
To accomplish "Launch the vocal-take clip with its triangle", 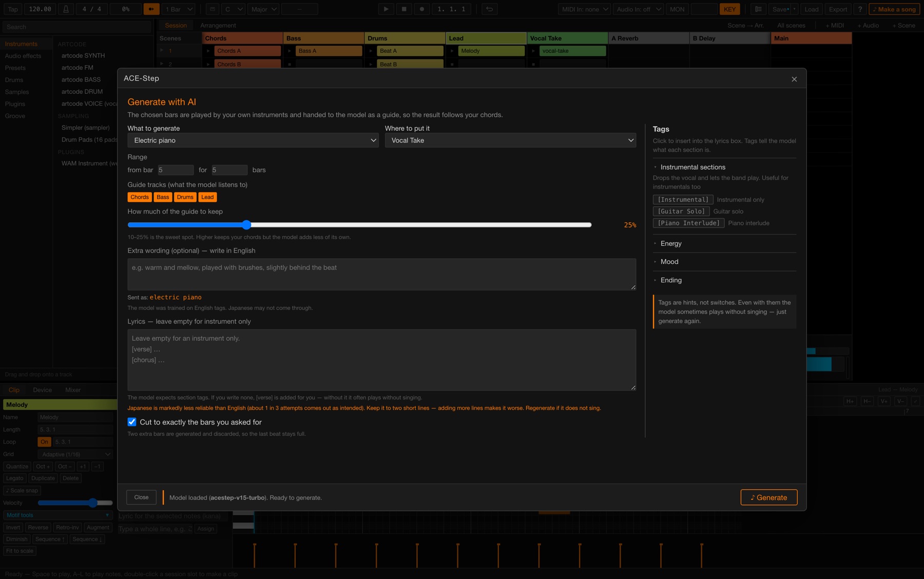I will click(533, 51).
